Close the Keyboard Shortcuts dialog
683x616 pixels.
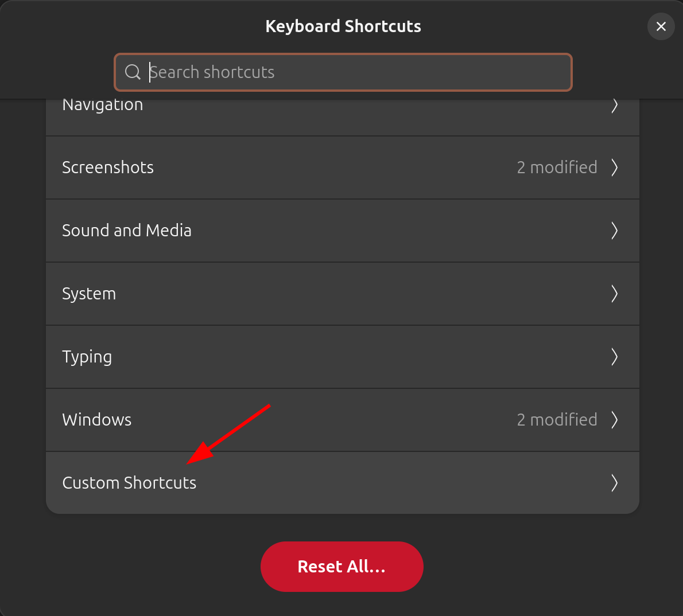pyautogui.click(x=661, y=26)
